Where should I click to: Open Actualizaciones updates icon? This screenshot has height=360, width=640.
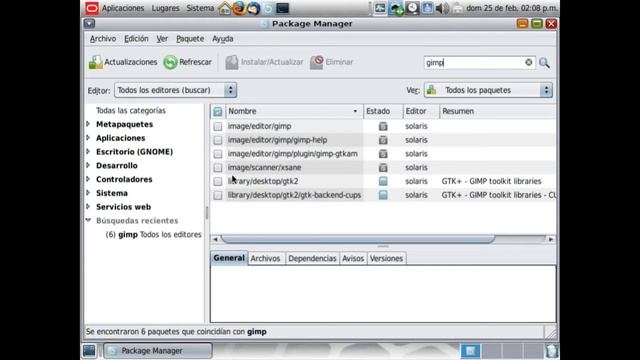click(x=96, y=62)
